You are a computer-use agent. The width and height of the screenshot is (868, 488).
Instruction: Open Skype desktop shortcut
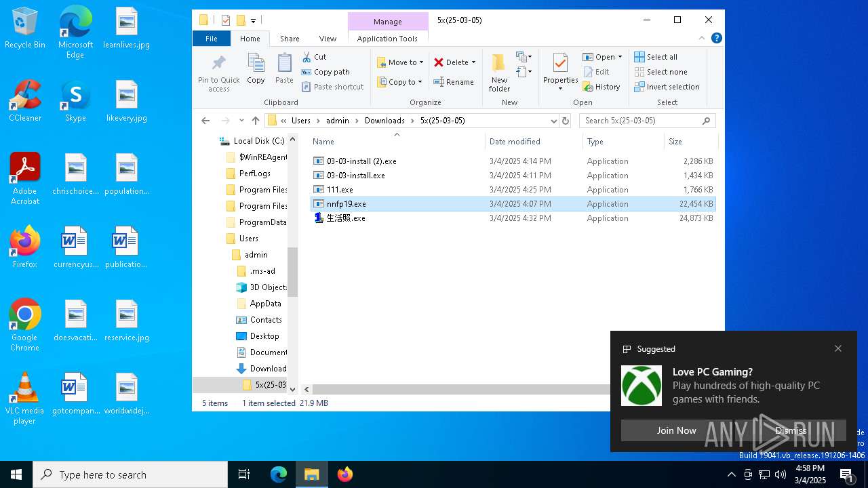pos(75,101)
